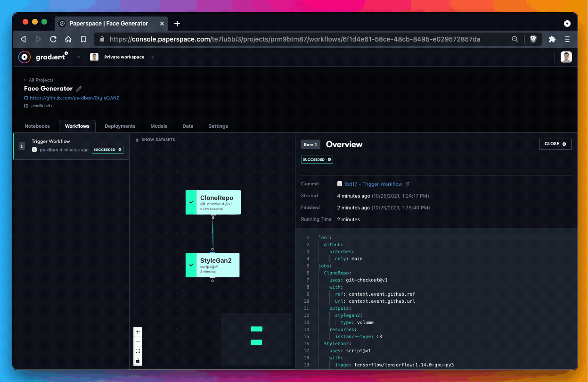Click the Gradient logo
The image size is (588, 382).
coord(43,57)
